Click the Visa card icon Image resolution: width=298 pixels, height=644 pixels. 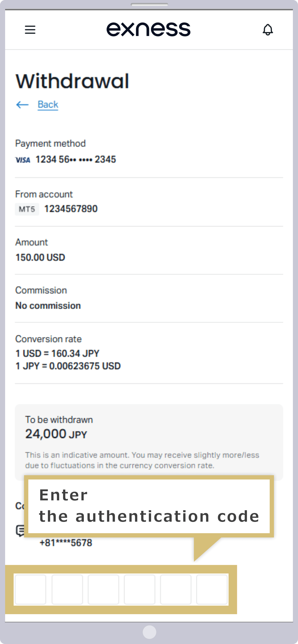(x=23, y=160)
